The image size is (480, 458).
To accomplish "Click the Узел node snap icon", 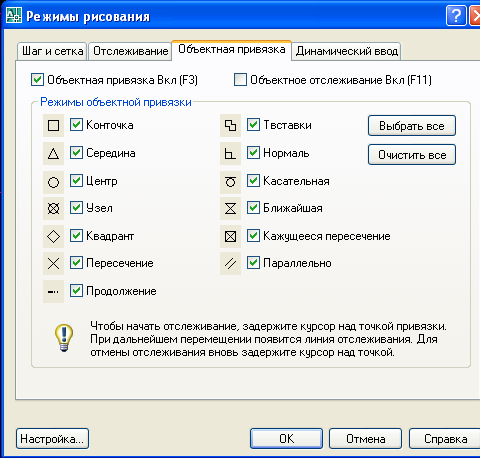I will [53, 209].
